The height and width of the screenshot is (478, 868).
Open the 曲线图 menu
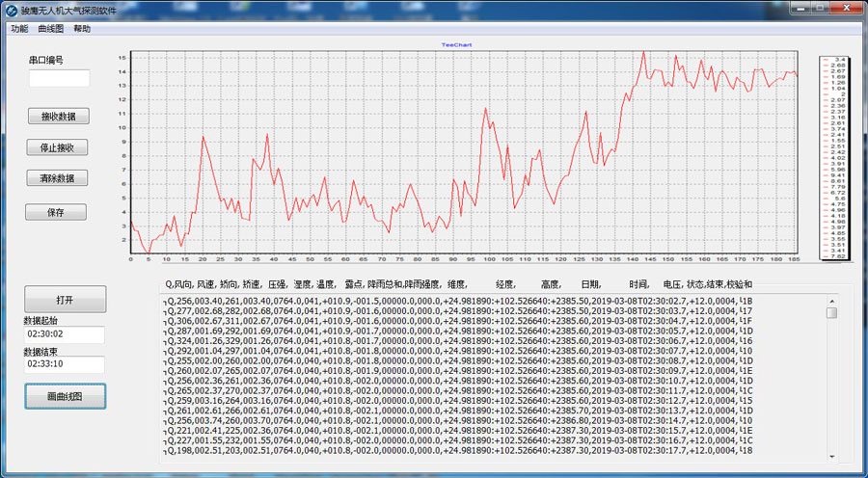[51, 29]
